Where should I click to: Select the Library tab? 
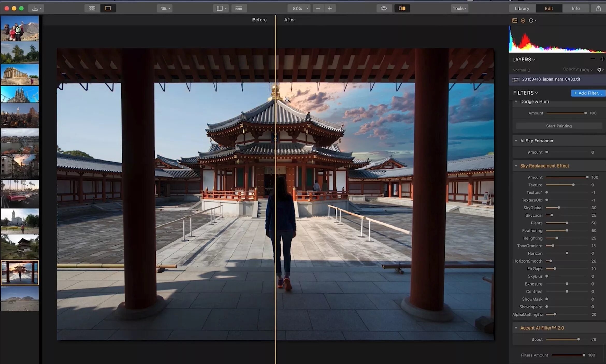(522, 8)
